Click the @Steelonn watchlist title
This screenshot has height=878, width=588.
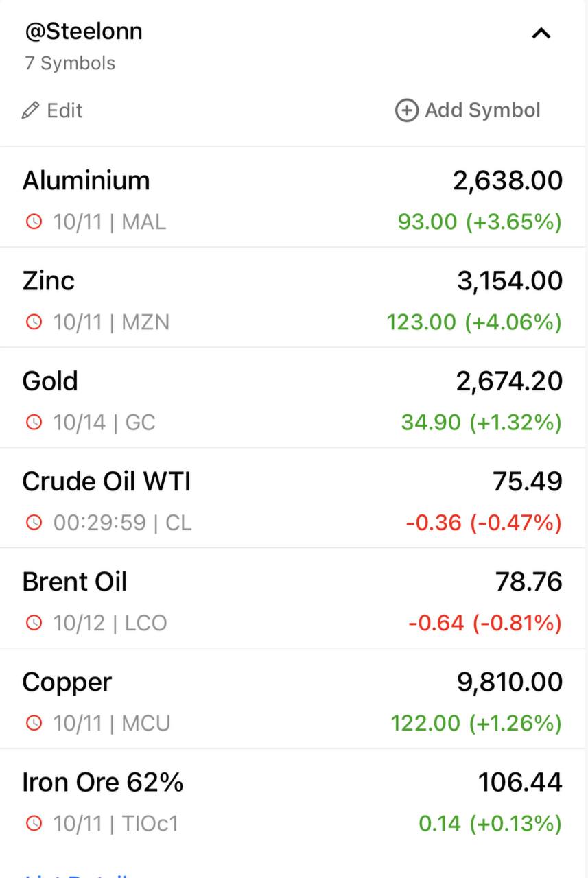(x=84, y=32)
